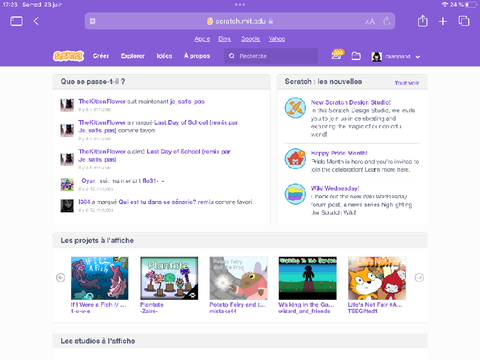Click the Pride Month news icon

[295, 159]
